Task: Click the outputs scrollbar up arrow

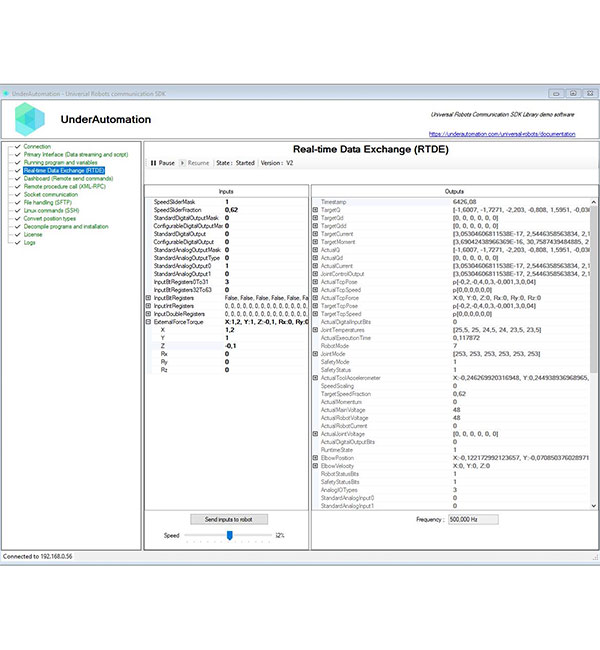Action: click(x=593, y=202)
